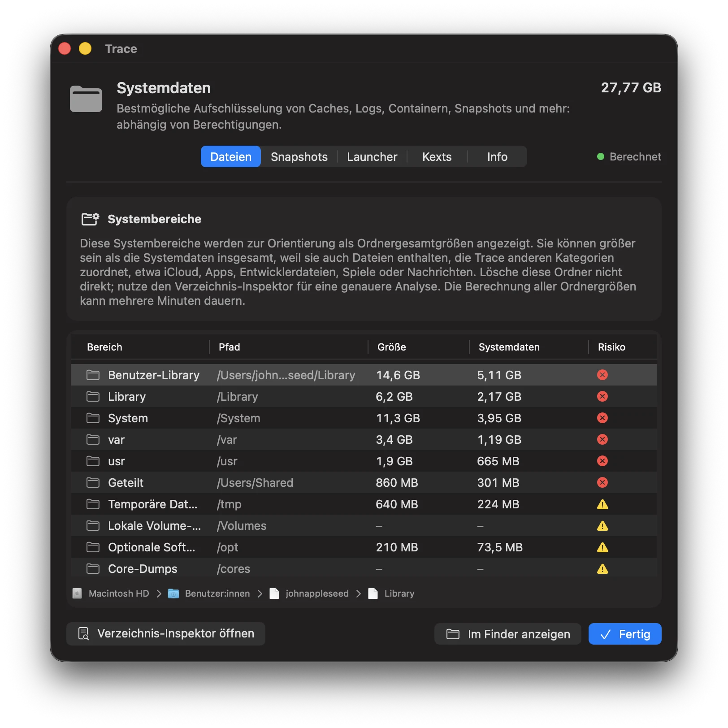Click the 6,2 GB size value
728x728 pixels.
coord(394,397)
